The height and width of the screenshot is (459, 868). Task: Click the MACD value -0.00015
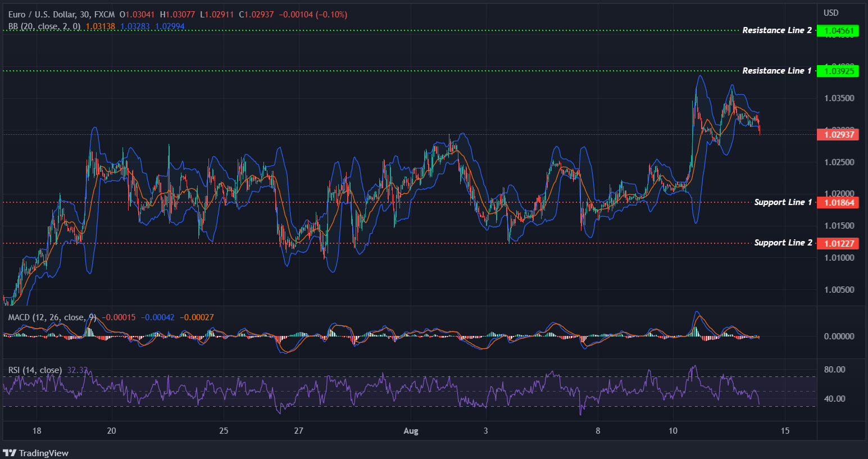click(x=119, y=317)
